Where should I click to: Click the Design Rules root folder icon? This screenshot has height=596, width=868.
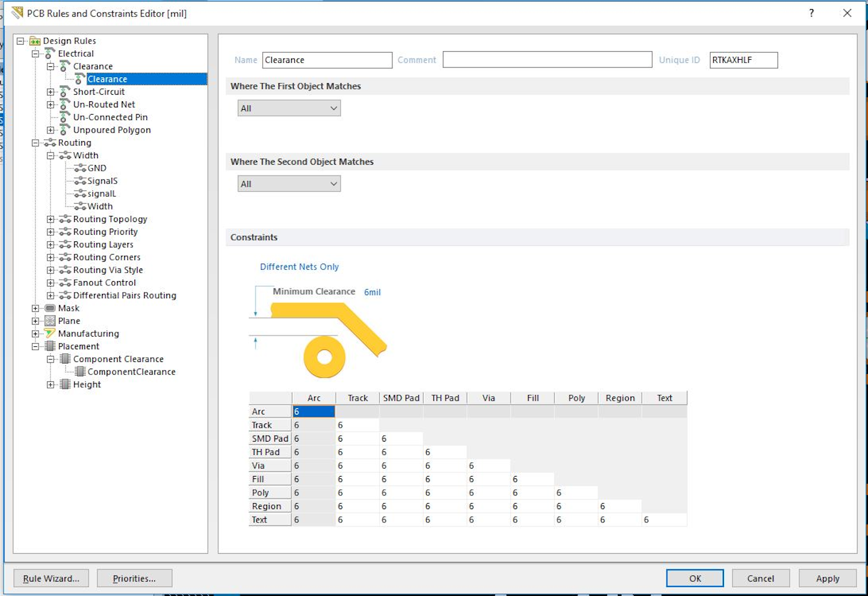point(35,41)
